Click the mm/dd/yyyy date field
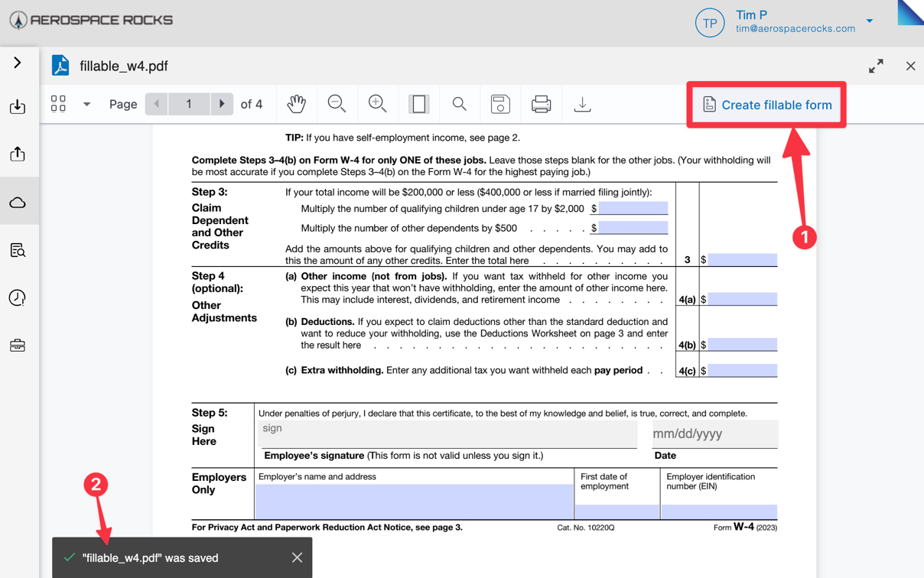 click(714, 433)
